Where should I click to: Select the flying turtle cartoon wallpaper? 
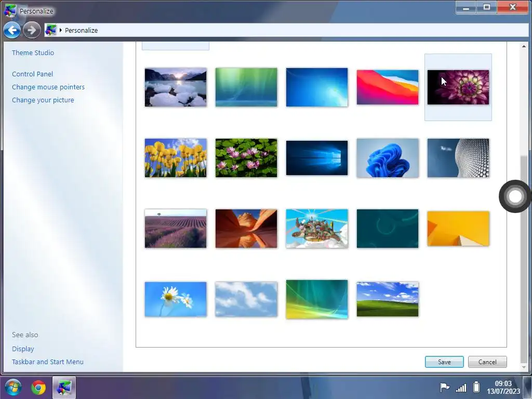pyautogui.click(x=316, y=229)
